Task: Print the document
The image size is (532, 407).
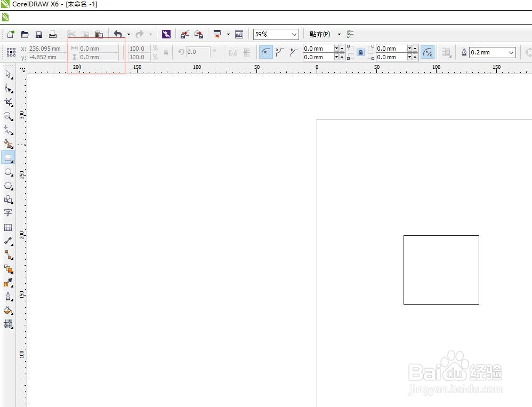Action: pos(53,34)
